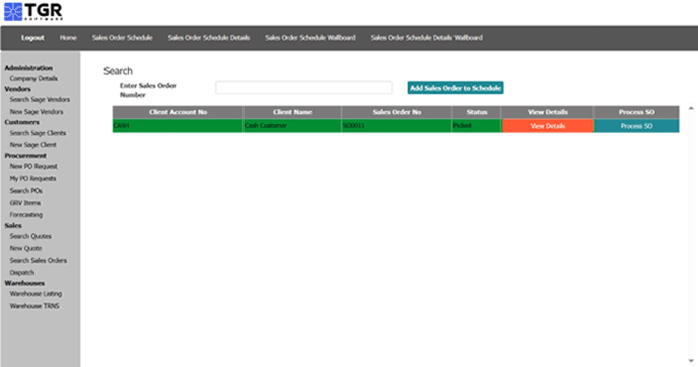Click the Sales Order Number input field

coord(304,88)
